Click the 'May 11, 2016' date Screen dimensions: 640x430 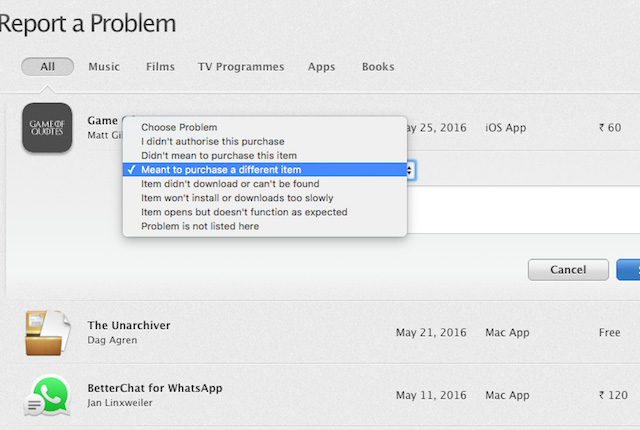(x=431, y=395)
